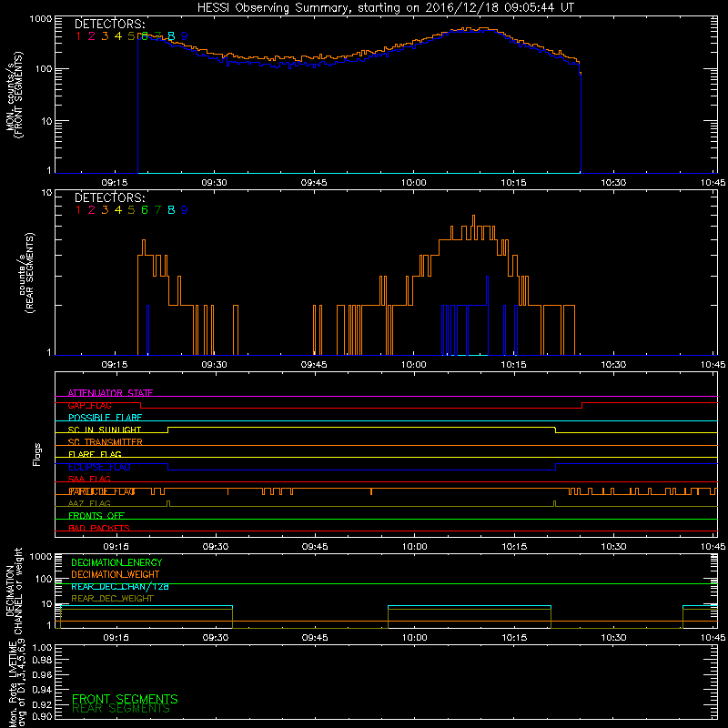Viewport: 728px width, 728px height.
Task: Click the SC_TRANSMITTER flag label
Action: (105, 442)
